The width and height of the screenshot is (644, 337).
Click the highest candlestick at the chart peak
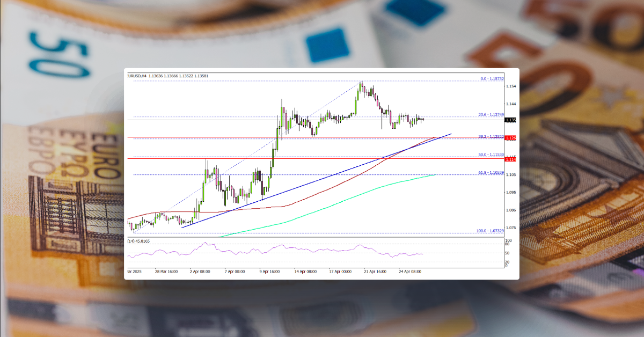tap(361, 86)
